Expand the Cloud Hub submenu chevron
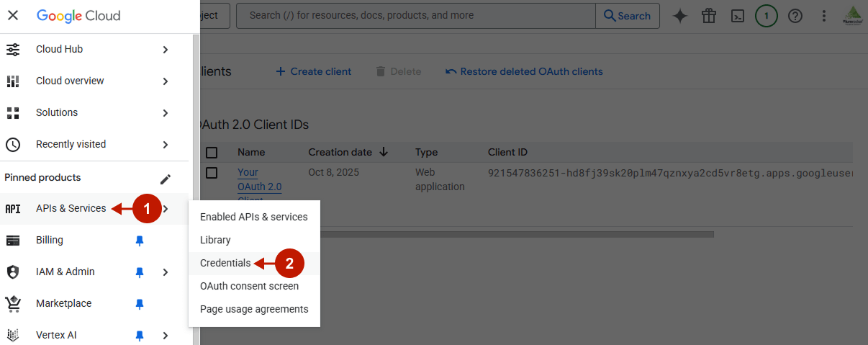The width and height of the screenshot is (868, 345). pos(166,50)
